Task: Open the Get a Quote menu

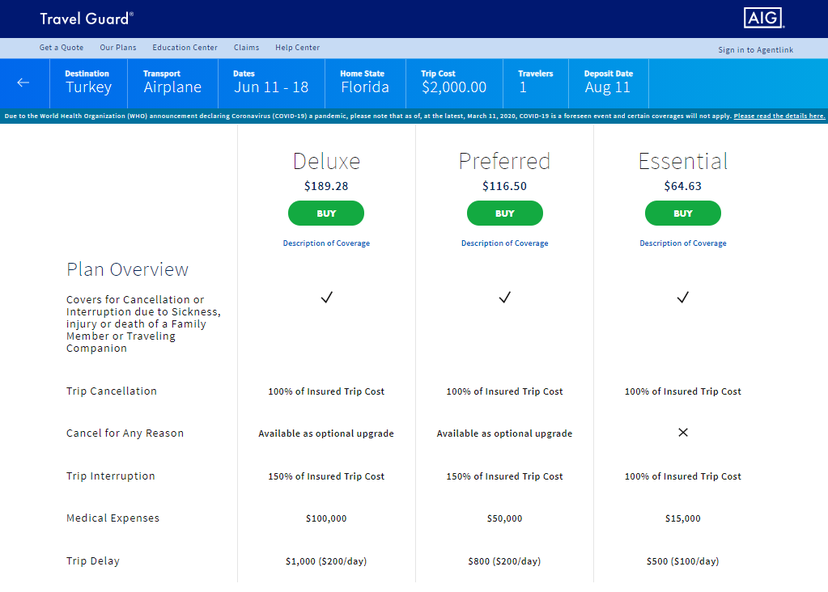Action: (x=61, y=48)
